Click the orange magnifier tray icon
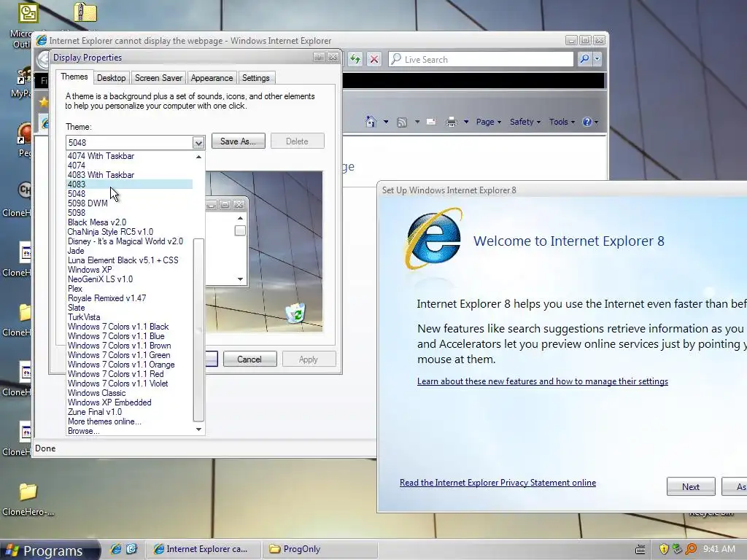747x560 pixels. pyautogui.click(x=691, y=549)
